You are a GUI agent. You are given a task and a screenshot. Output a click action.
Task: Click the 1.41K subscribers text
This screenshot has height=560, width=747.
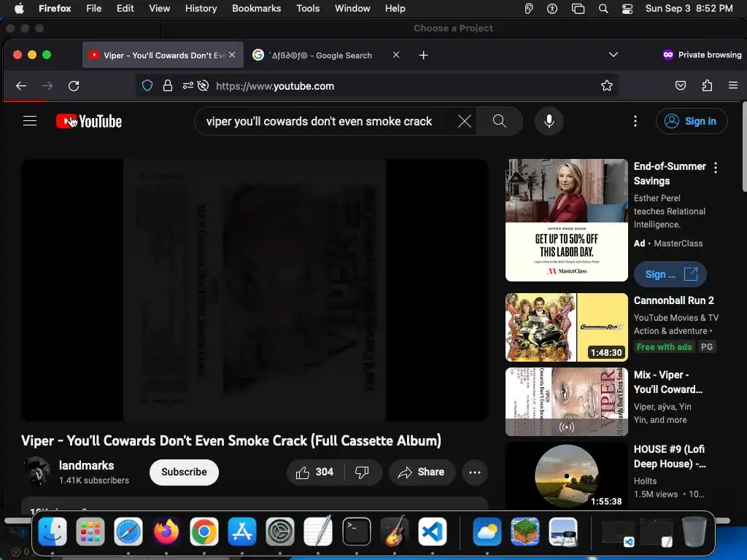tap(94, 481)
